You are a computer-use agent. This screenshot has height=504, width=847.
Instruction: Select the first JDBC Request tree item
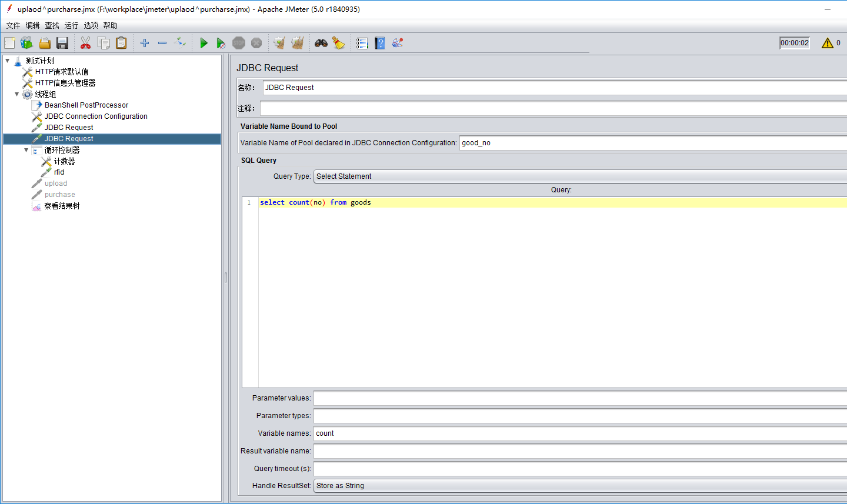[69, 128]
